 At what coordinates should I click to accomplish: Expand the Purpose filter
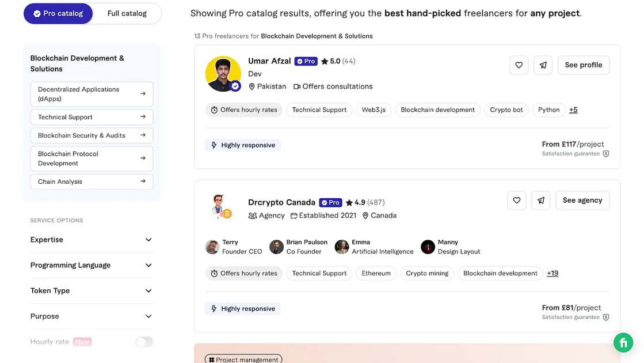[x=91, y=316]
